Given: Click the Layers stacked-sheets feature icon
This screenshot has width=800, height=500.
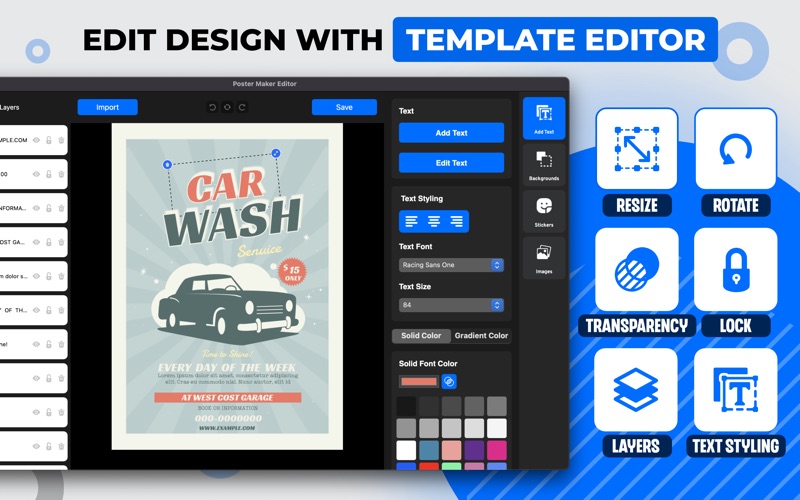Looking at the screenshot, I should tap(636, 390).
